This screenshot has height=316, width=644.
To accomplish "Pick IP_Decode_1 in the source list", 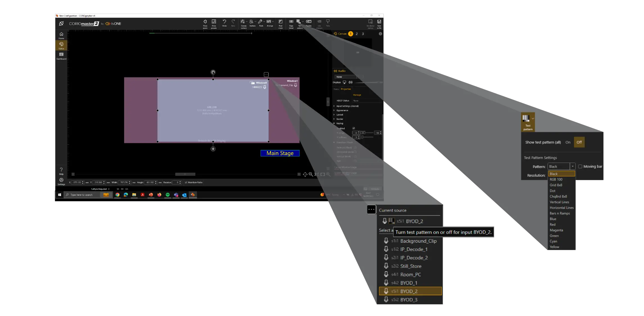I will click(410, 249).
